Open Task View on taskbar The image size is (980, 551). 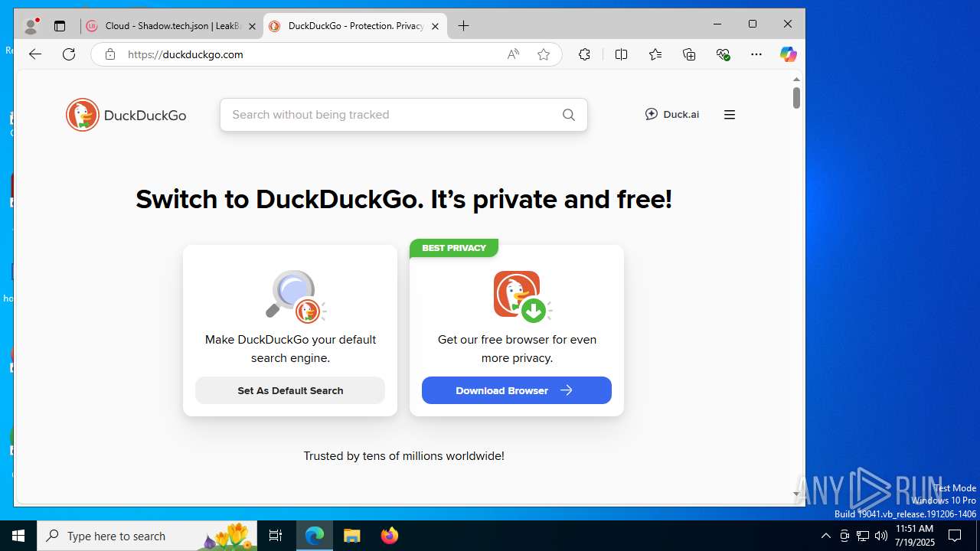(x=276, y=536)
